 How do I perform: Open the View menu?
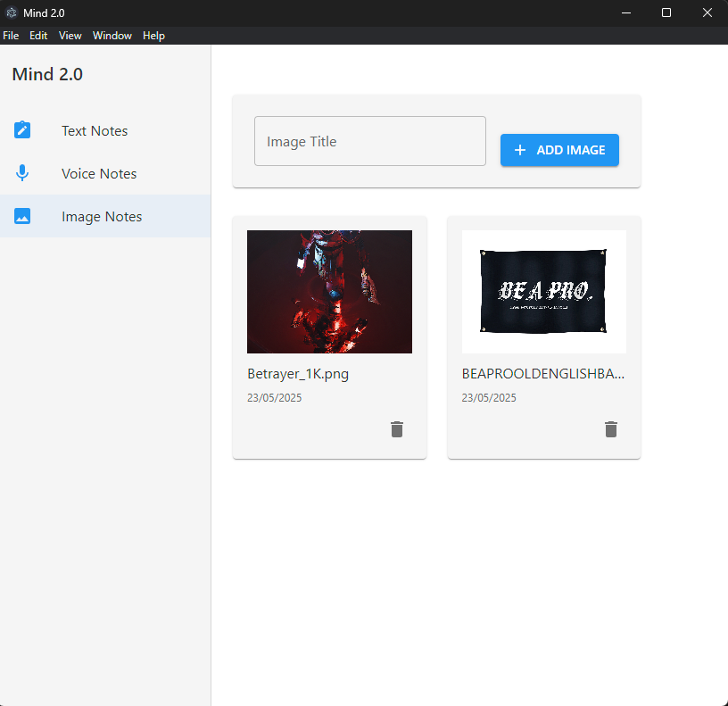[x=70, y=36]
